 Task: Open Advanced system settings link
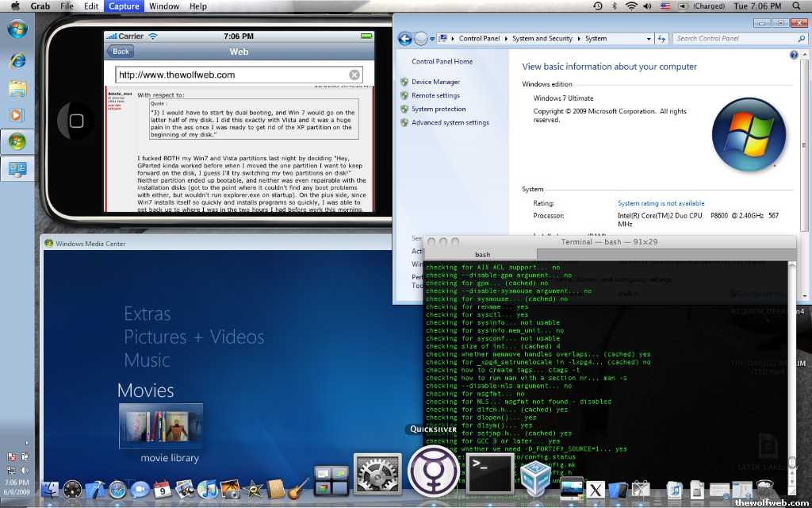click(450, 123)
